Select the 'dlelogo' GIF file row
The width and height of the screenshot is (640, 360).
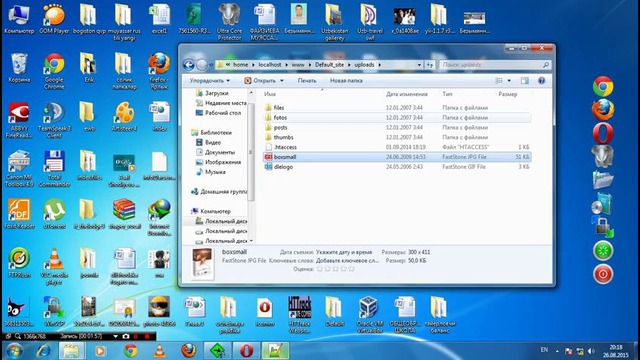pyautogui.click(x=397, y=167)
